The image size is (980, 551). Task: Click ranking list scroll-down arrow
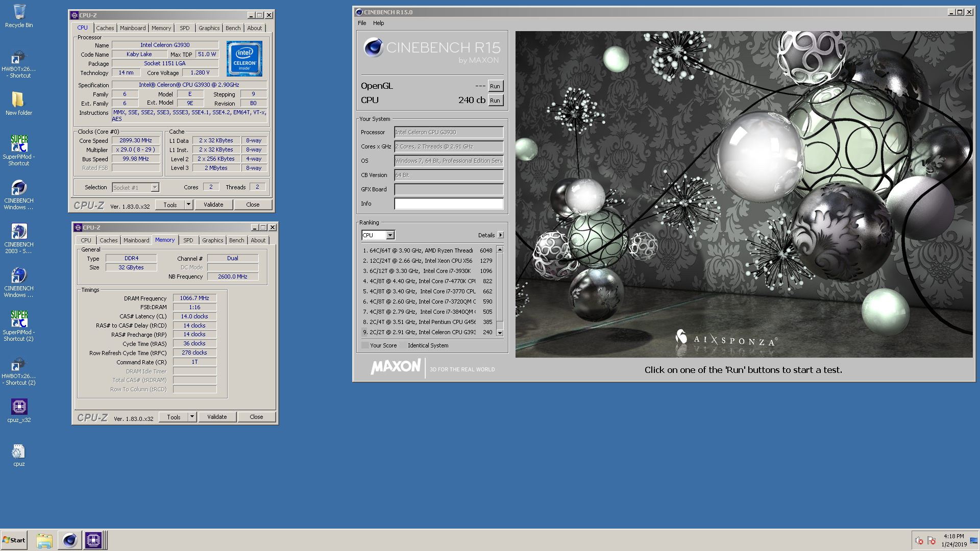point(500,333)
